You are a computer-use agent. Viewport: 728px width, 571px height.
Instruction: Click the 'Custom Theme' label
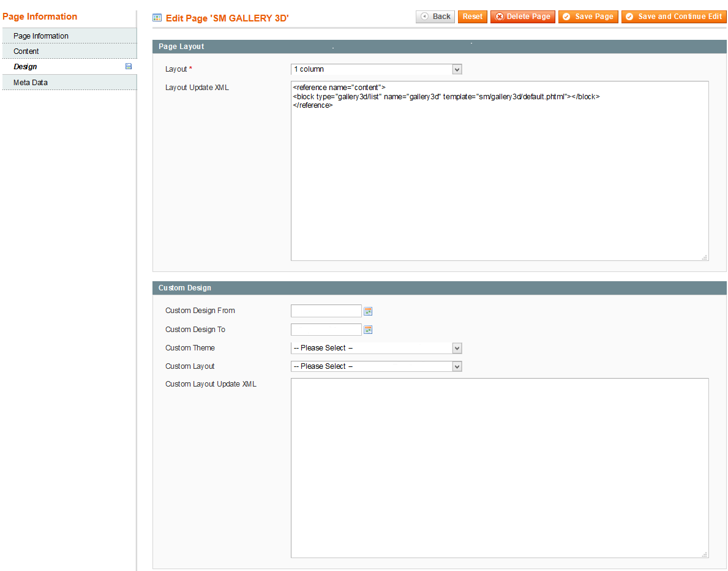click(x=190, y=347)
